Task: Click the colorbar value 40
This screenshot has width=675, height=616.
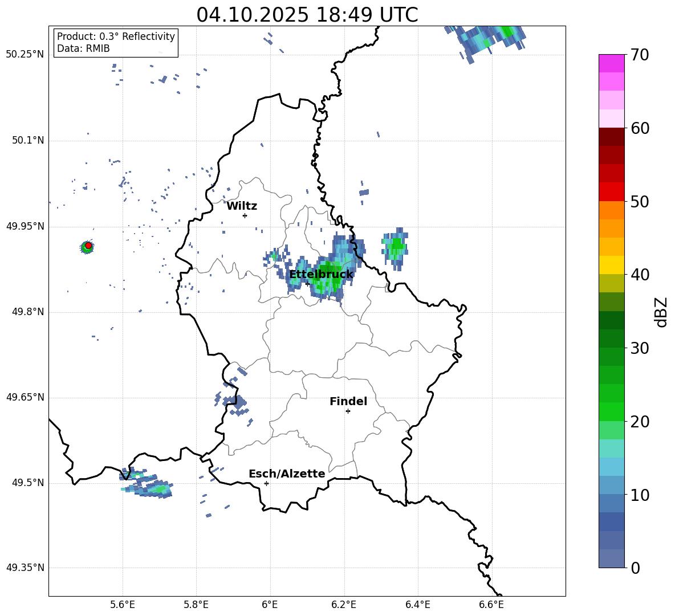Action: click(x=640, y=275)
